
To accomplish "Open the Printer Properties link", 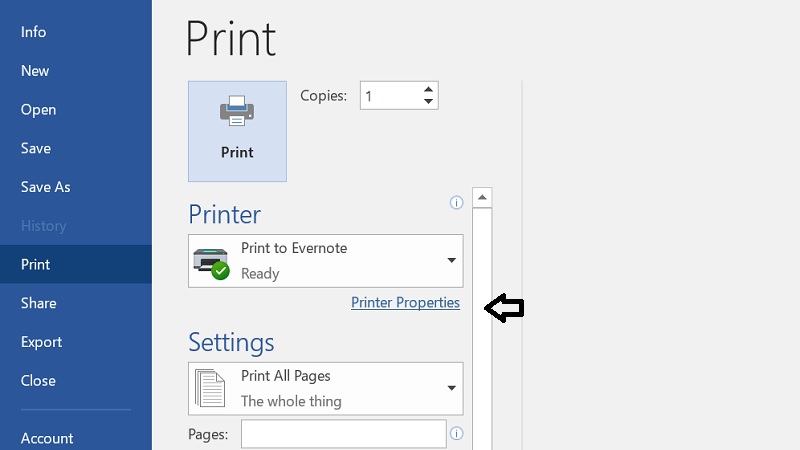I will click(x=405, y=302).
